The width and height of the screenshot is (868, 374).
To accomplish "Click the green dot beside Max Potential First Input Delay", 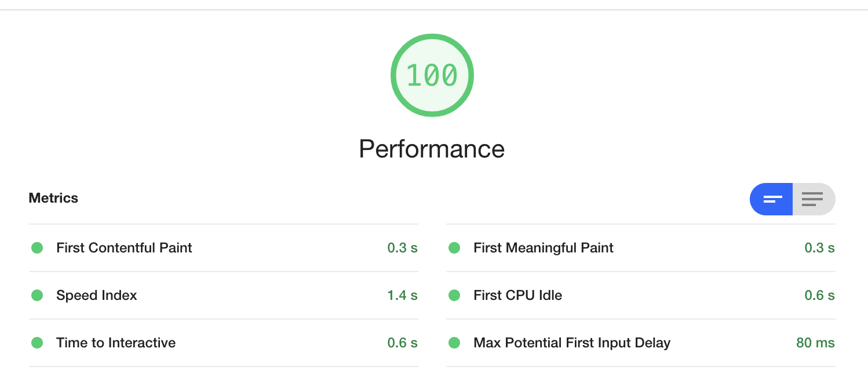I will point(454,343).
